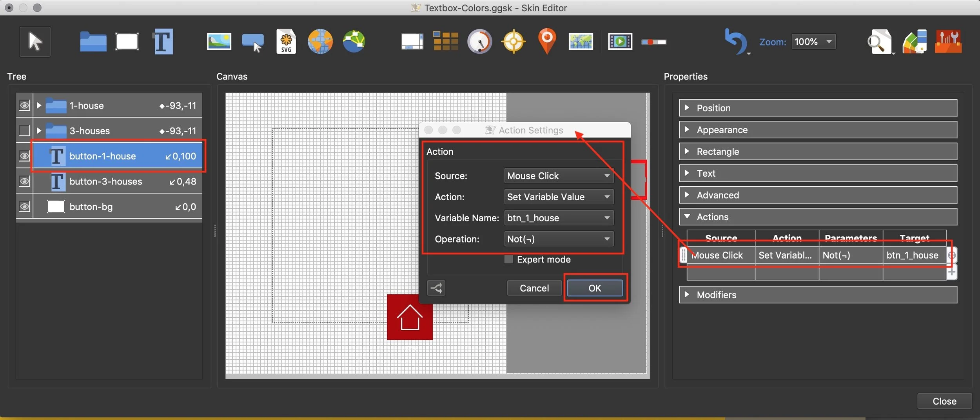The width and height of the screenshot is (980, 420).
Task: Cancel the Action Settings dialog
Action: pyautogui.click(x=534, y=288)
